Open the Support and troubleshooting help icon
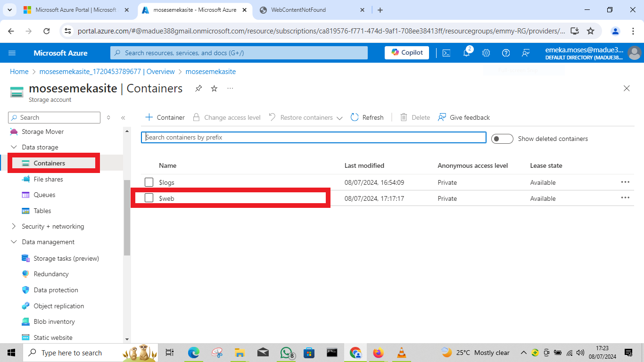The width and height of the screenshot is (644, 362). tap(506, 53)
